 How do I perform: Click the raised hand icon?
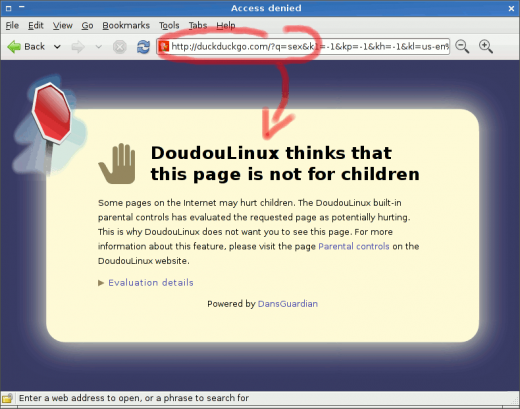click(117, 163)
